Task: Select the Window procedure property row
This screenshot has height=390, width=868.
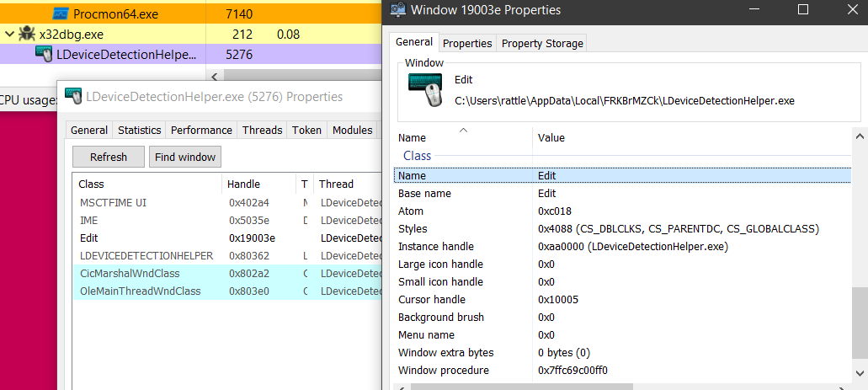Action: [622, 371]
